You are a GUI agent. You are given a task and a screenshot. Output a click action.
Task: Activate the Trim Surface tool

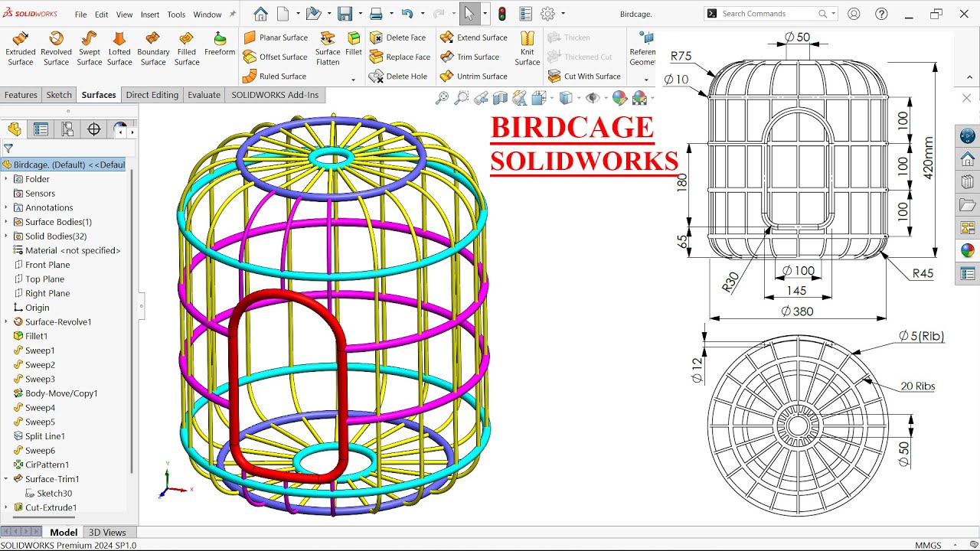[x=470, y=57]
